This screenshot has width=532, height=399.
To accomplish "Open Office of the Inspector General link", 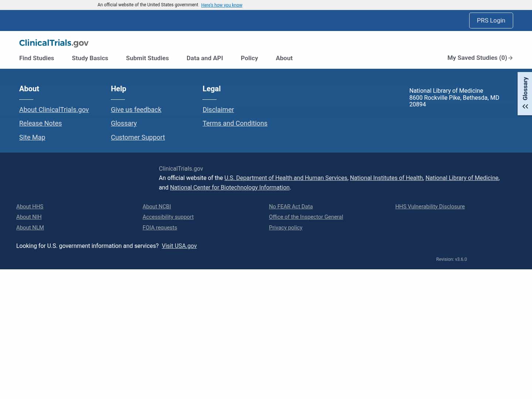I will click(x=306, y=217).
